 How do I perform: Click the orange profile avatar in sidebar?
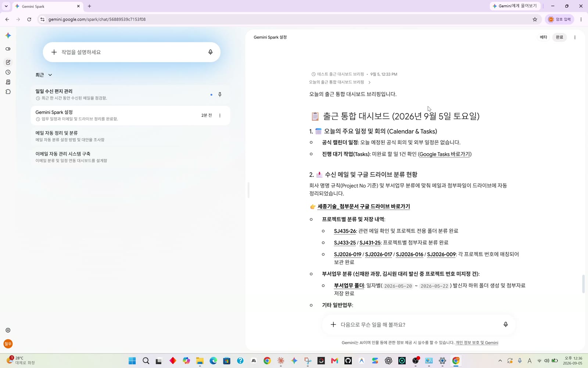point(8,344)
